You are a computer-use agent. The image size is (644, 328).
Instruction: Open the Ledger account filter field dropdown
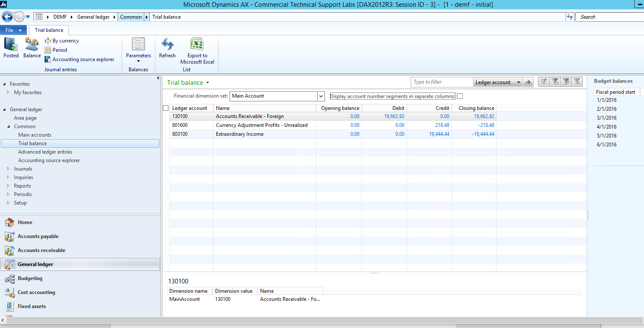coord(518,82)
